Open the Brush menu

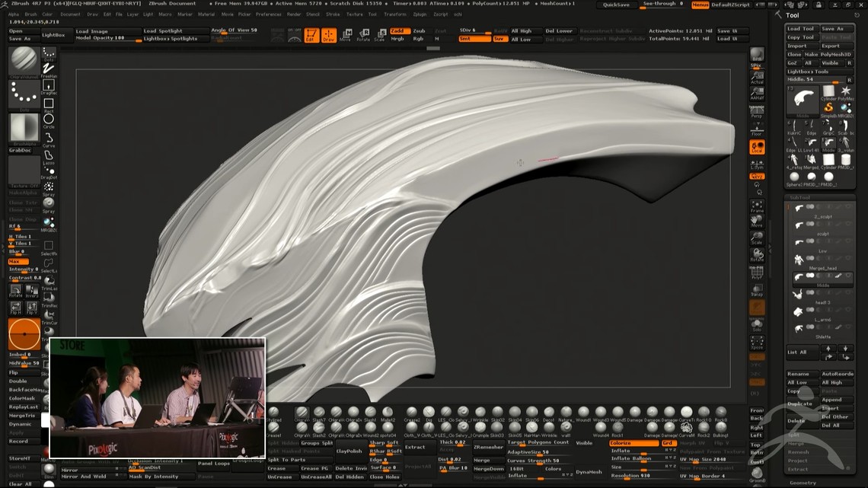(x=31, y=14)
